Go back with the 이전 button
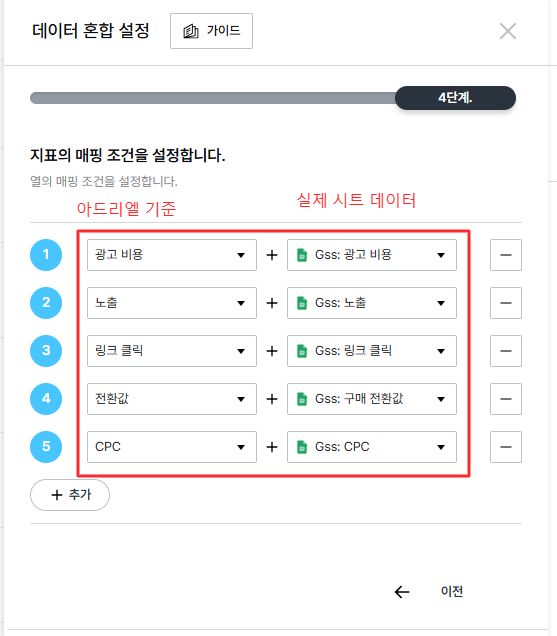557x636 pixels. pos(452,591)
